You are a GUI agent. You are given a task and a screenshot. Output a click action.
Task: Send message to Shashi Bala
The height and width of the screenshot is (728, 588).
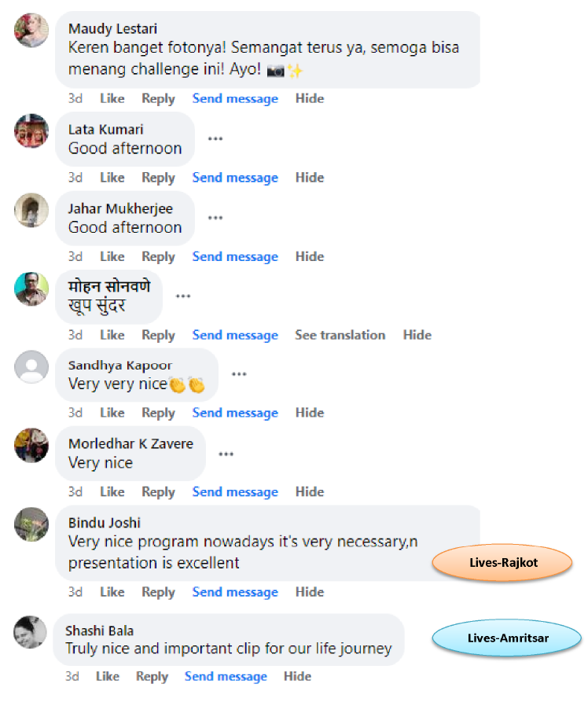tap(226, 676)
